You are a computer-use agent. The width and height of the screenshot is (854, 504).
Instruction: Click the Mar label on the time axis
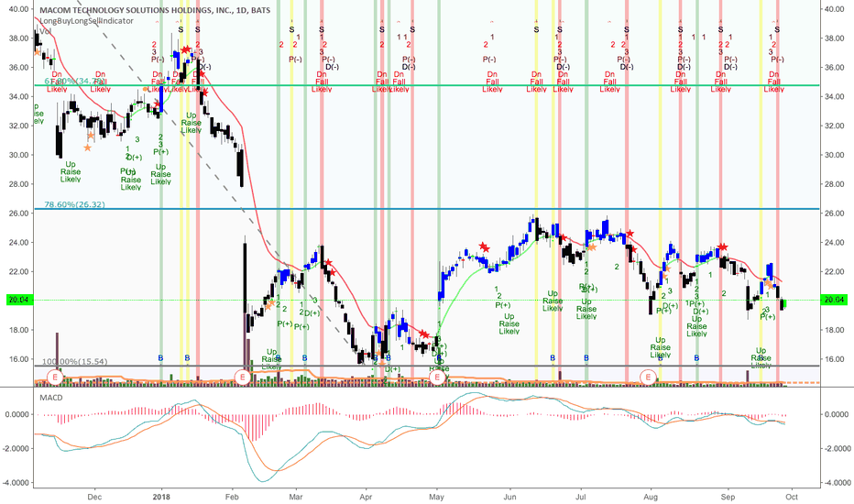coord(296,497)
